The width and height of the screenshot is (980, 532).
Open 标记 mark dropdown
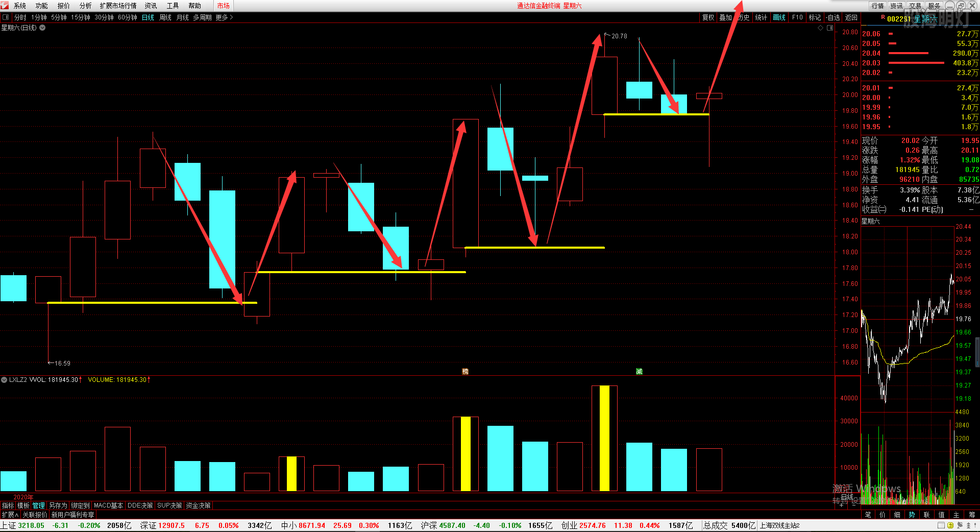pos(815,17)
